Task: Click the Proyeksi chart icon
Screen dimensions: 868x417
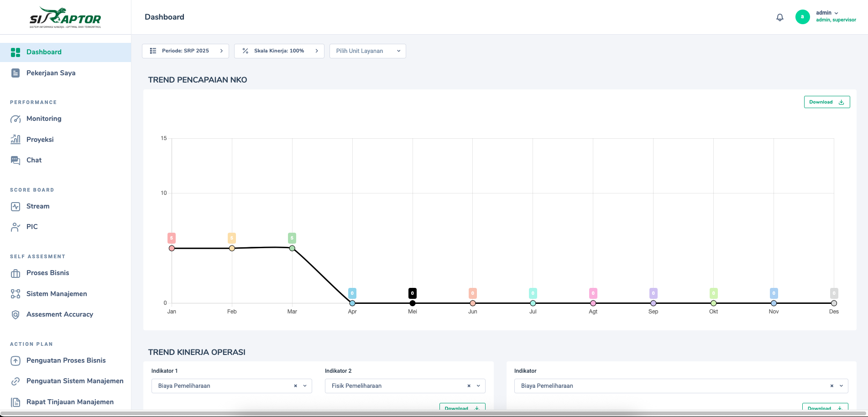Action: tap(16, 140)
